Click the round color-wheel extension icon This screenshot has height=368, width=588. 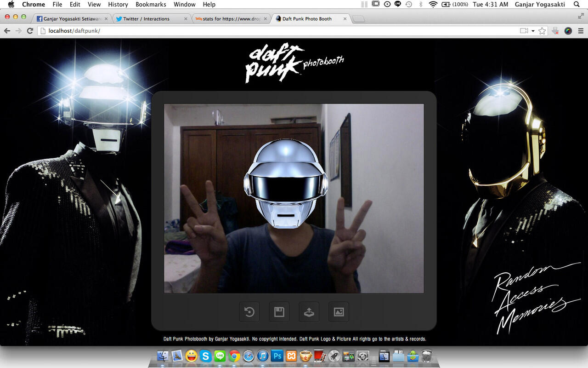[568, 31]
